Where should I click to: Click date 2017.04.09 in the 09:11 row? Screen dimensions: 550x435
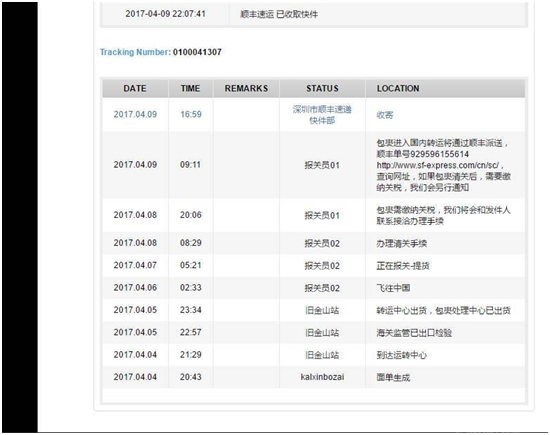[135, 165]
